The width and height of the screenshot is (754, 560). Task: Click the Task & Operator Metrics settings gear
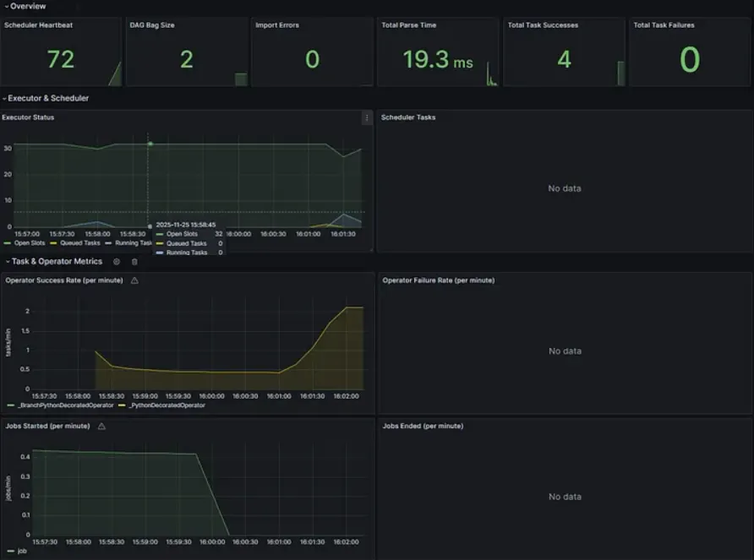117,262
